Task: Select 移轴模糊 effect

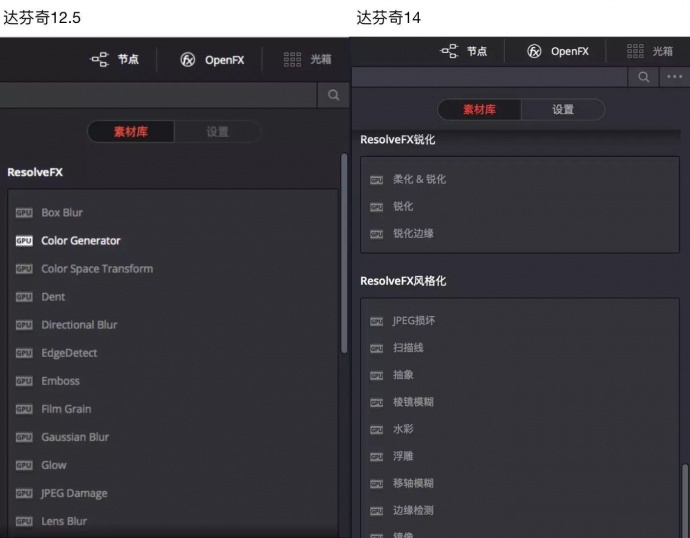Action: 413,483
